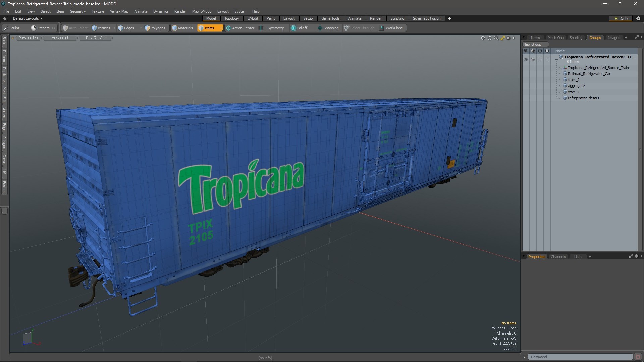Open the Advanced shading style dropdown
Viewport: 644px width, 362px height.
(60, 38)
